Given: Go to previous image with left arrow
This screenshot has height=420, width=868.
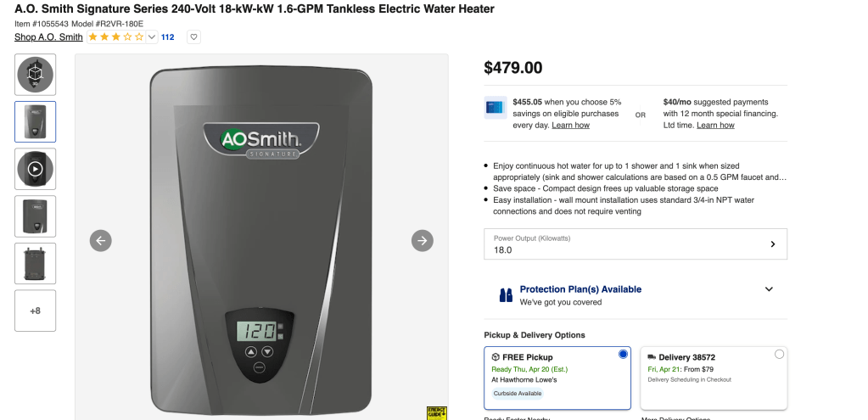Looking at the screenshot, I should click(101, 241).
